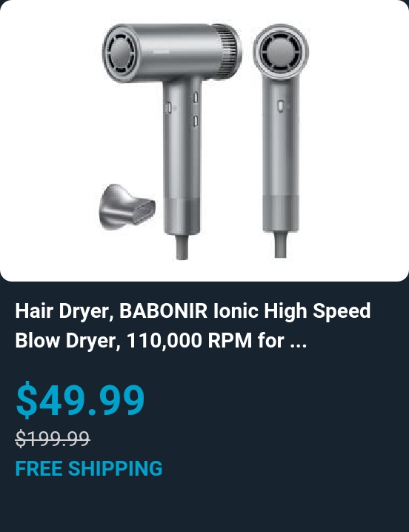This screenshot has width=409, height=532.
Task: Click the air outlet of side-view dryer
Action: [x=121, y=53]
